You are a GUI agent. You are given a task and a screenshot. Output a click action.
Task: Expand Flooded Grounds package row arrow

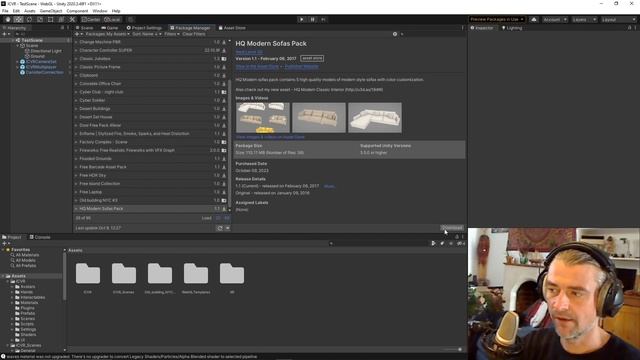pyautogui.click(x=76, y=159)
